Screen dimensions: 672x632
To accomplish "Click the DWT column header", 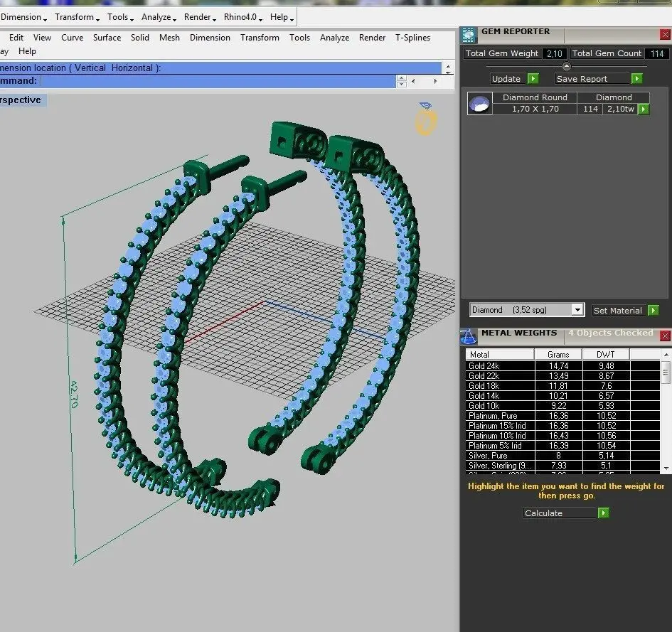I will pos(606,354).
